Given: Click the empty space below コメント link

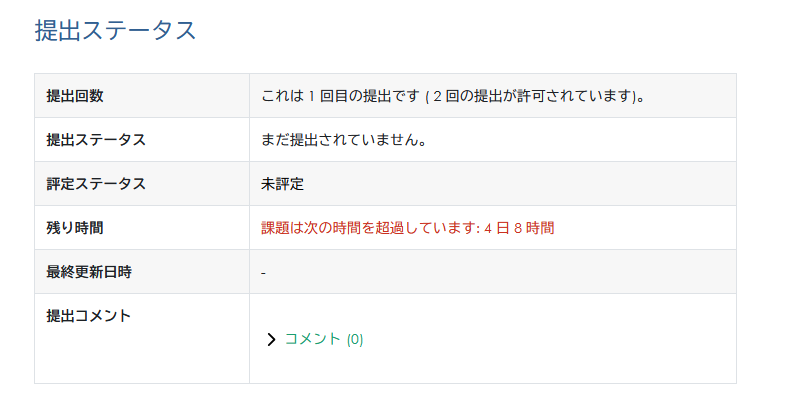Looking at the screenshot, I should [400, 367].
